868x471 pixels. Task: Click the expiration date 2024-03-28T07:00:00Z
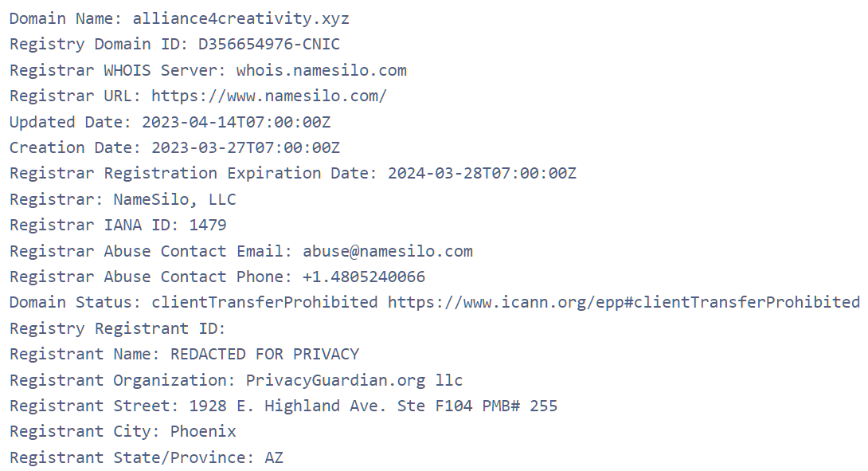(x=482, y=173)
